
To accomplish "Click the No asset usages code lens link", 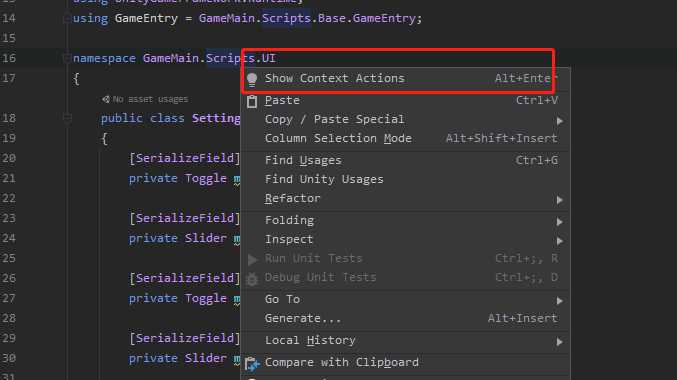I will [x=150, y=99].
